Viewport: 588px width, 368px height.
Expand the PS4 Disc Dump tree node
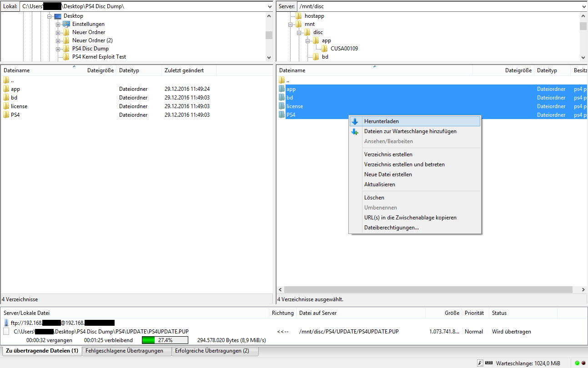tap(58, 49)
